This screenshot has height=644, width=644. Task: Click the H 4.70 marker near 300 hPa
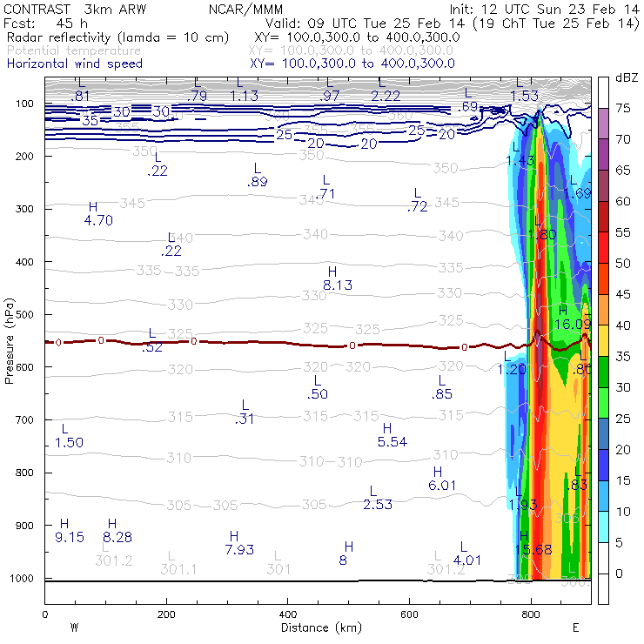pos(98,214)
